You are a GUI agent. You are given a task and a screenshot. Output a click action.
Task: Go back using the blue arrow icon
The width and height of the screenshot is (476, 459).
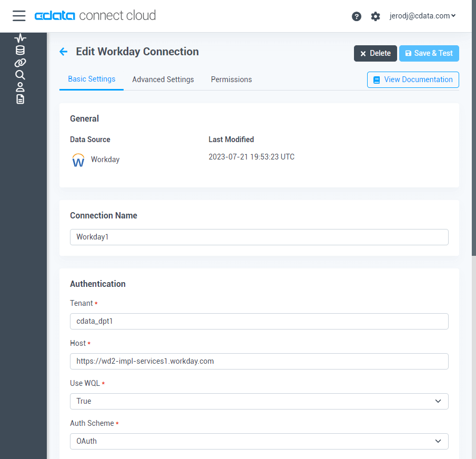click(64, 52)
